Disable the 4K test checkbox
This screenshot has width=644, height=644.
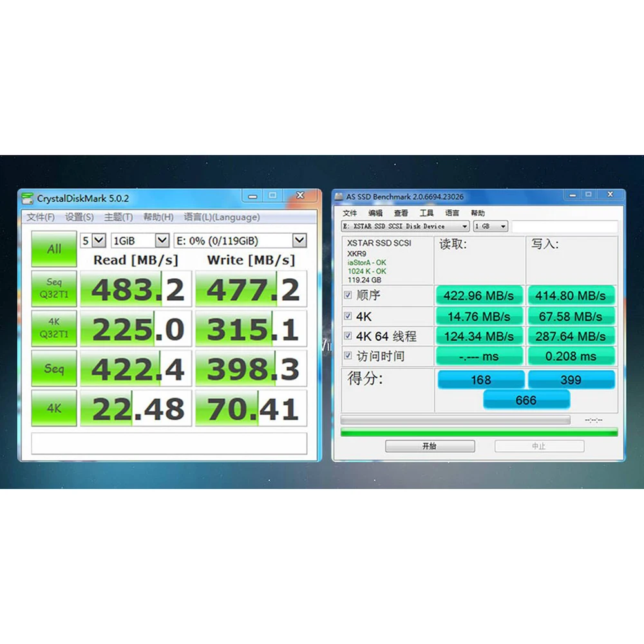point(348,316)
